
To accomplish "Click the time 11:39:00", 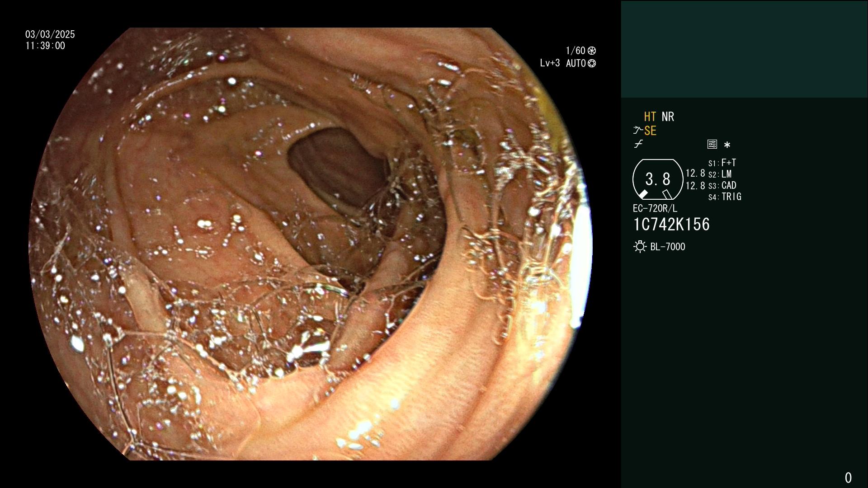I will (45, 46).
